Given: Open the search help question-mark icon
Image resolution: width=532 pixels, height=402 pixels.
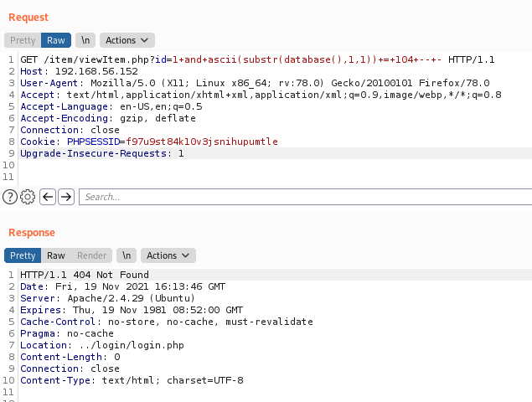Looking at the screenshot, I should [10, 197].
